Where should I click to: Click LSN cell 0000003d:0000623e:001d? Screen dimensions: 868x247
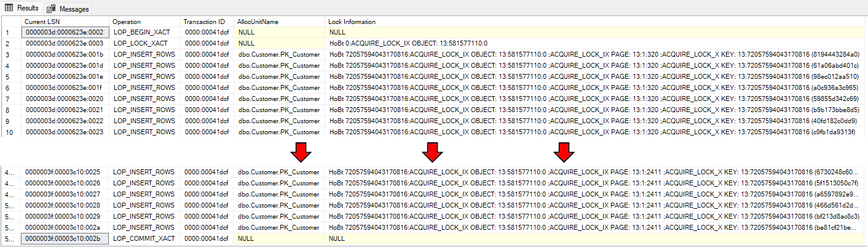(66, 66)
